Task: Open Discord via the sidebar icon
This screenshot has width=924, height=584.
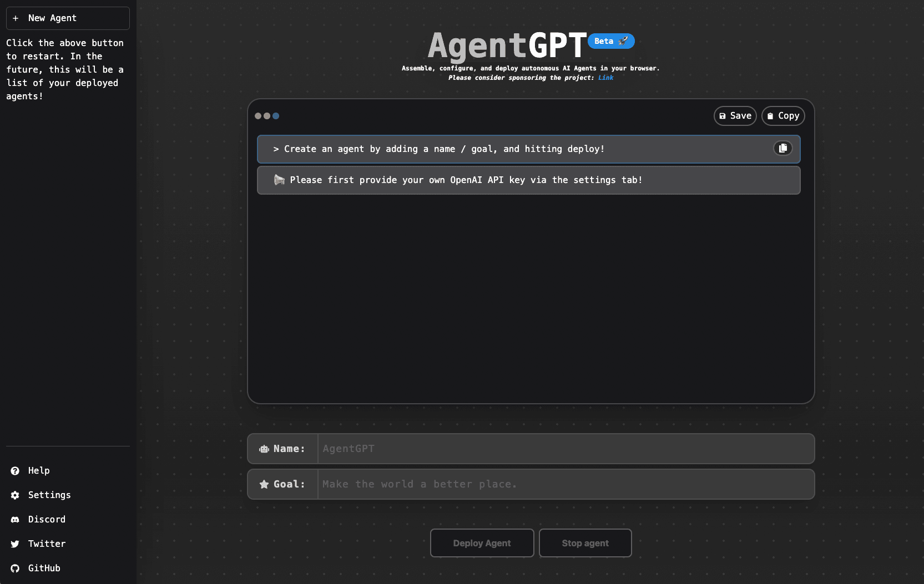Action: [x=14, y=519]
